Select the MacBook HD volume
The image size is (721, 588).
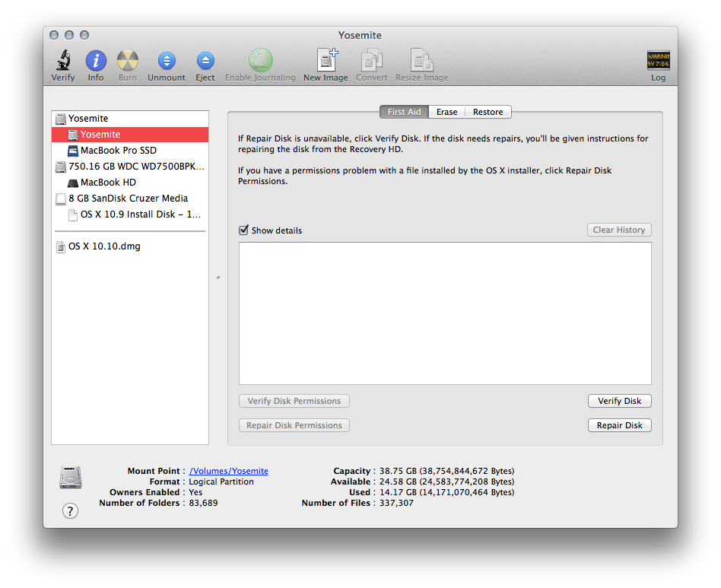coord(130,183)
